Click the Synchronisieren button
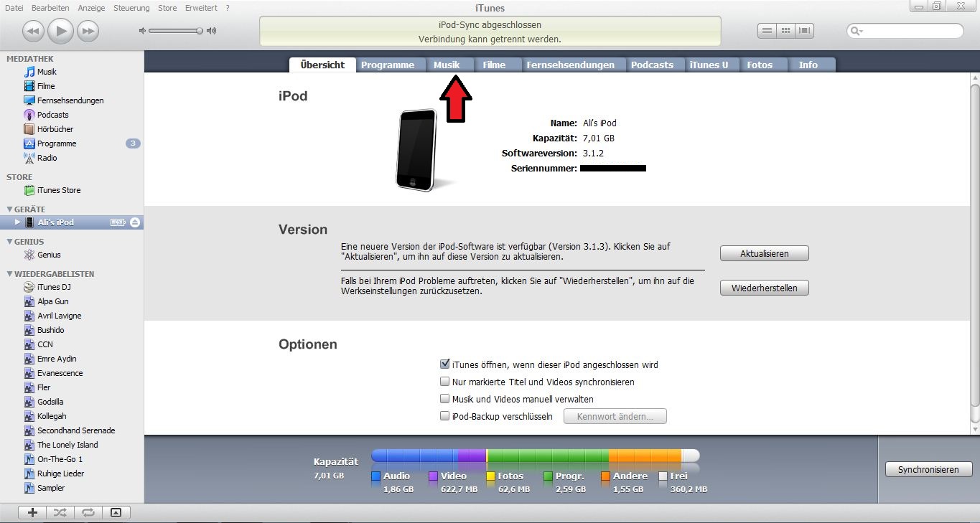 pyautogui.click(x=928, y=470)
